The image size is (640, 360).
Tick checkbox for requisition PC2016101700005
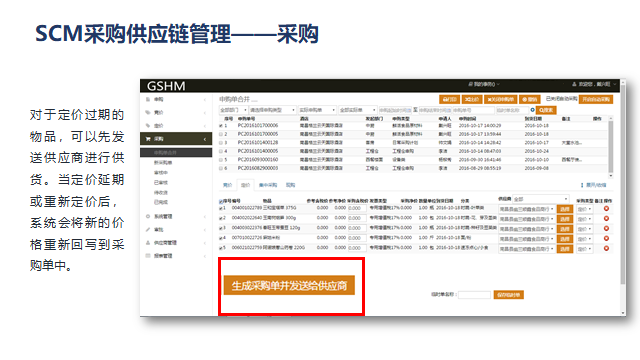coord(221,134)
